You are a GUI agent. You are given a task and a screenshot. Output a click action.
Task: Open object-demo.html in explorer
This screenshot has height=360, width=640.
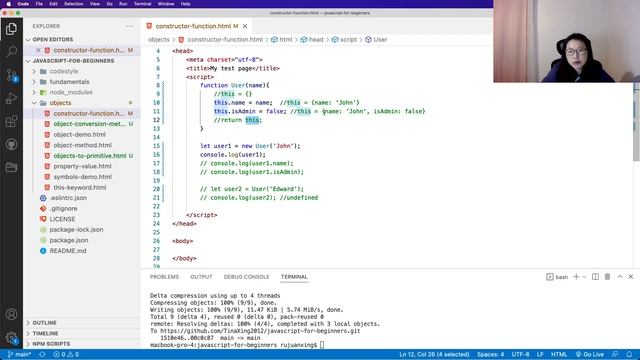80,135
